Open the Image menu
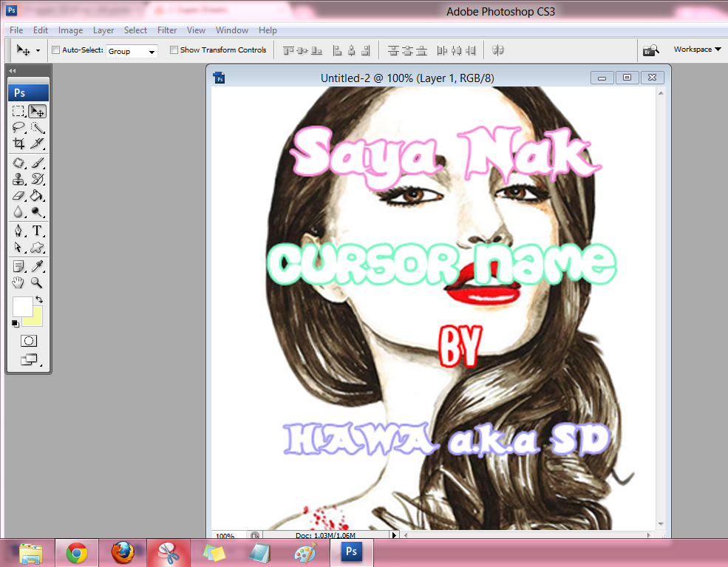Viewport: 728px width, 567px height. (70, 30)
